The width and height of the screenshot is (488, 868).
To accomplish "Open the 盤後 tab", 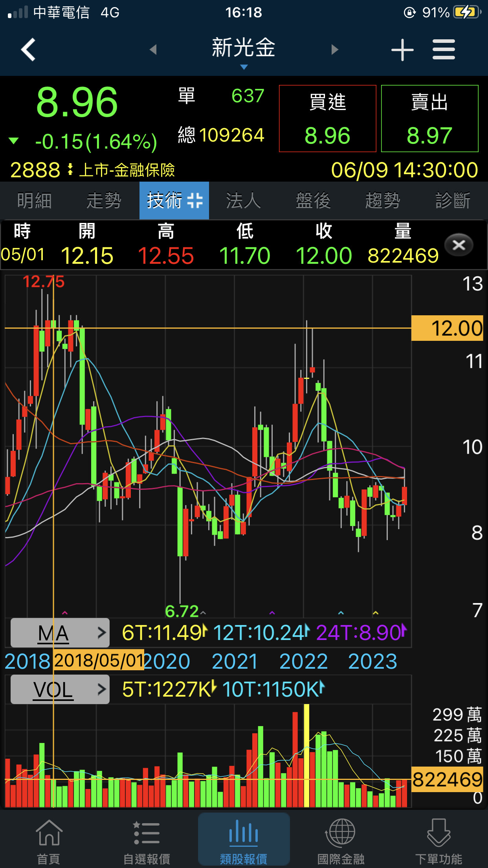I will (x=313, y=200).
